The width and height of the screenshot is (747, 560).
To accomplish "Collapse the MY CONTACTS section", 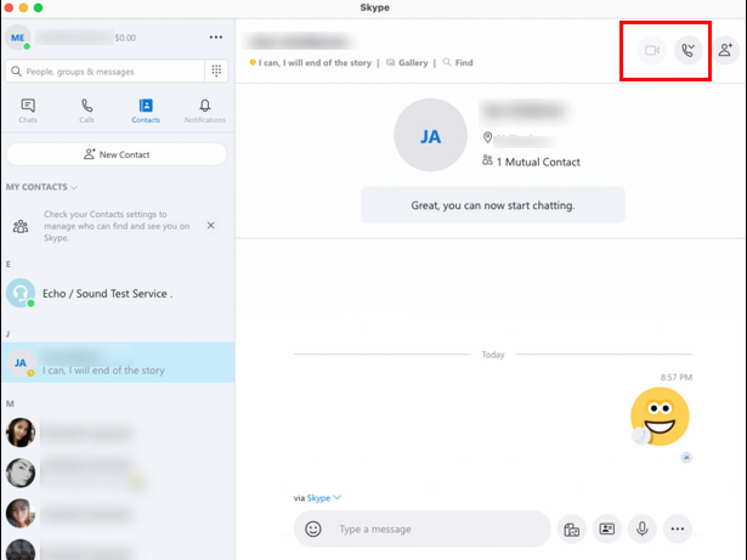I will pos(74,187).
